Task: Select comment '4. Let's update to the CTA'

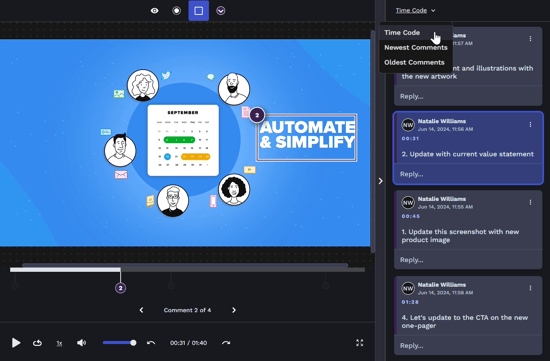Action: coord(464,321)
